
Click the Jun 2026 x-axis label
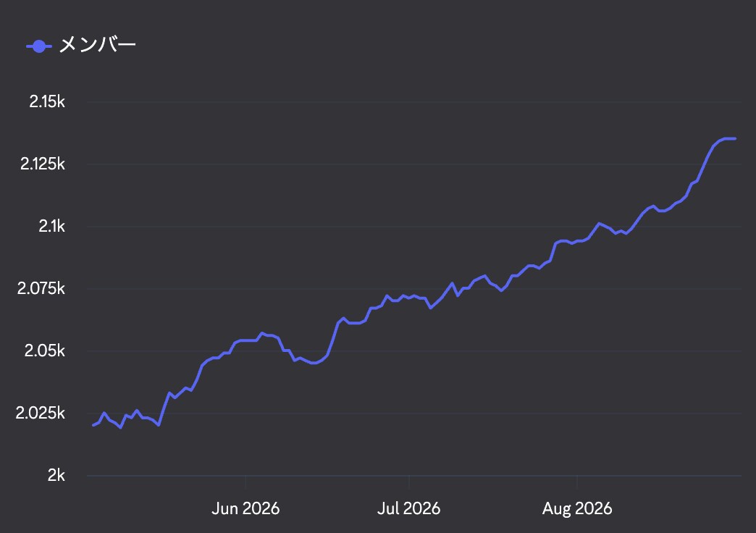[245, 508]
